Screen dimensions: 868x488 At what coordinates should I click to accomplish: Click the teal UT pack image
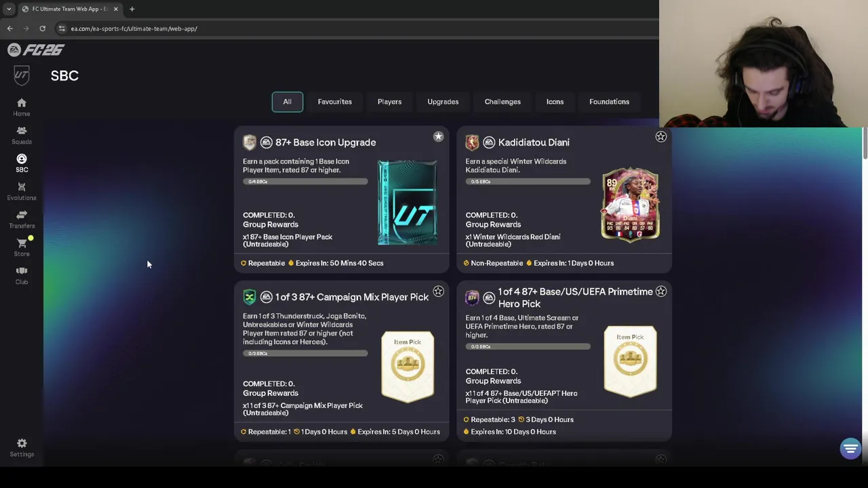[408, 203]
